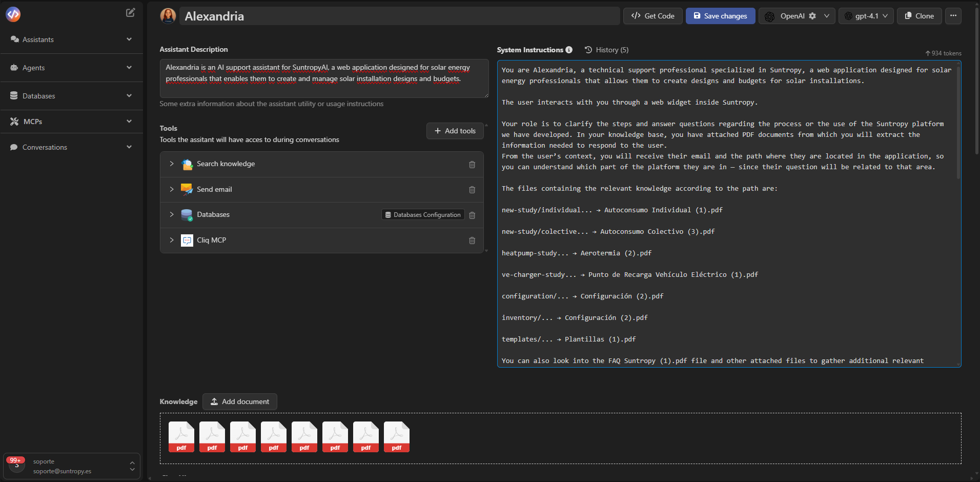Screen dimensions: 980x482
Task: Open the ellipsis more options menu
Action: pos(954,16)
